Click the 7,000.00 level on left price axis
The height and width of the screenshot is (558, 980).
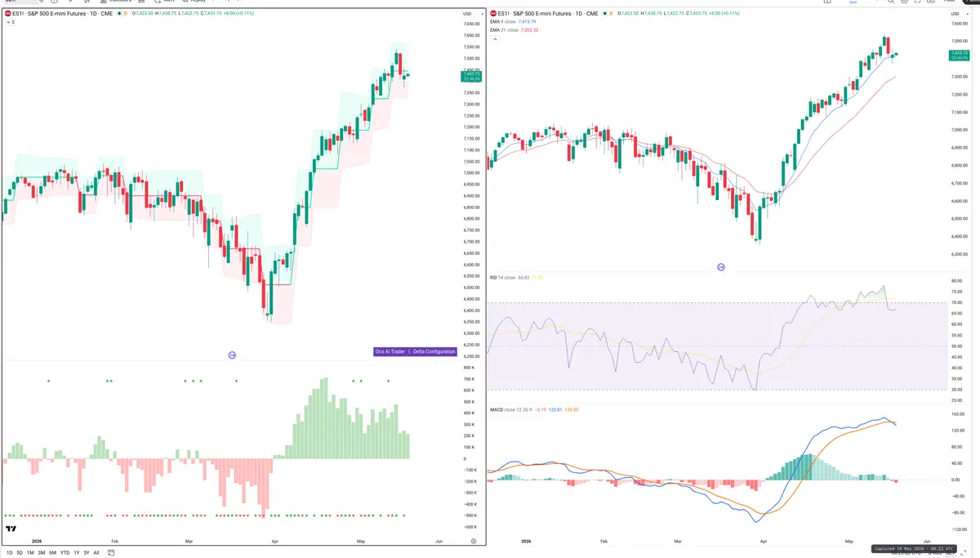coord(471,172)
